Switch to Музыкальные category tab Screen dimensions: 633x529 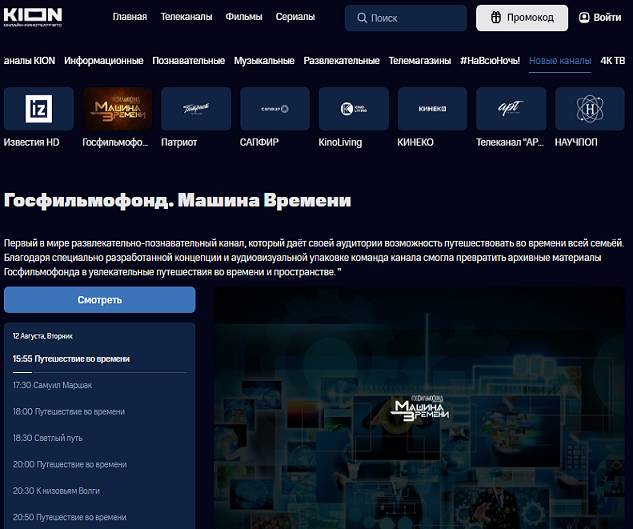[x=264, y=61]
